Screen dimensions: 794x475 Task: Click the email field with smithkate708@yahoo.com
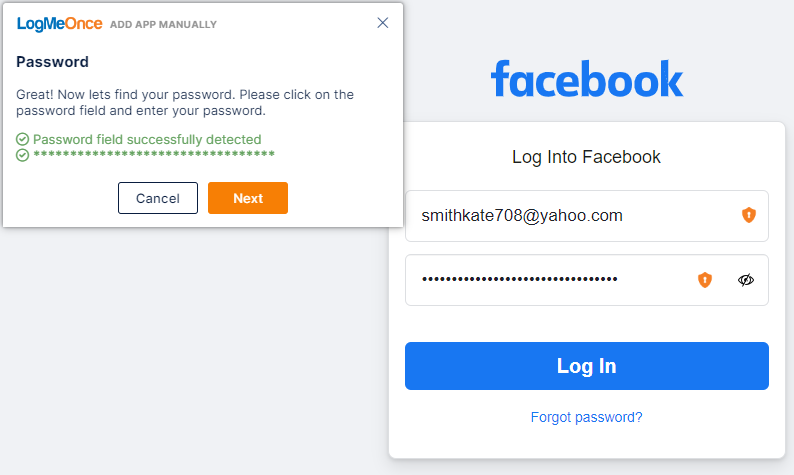(x=586, y=216)
